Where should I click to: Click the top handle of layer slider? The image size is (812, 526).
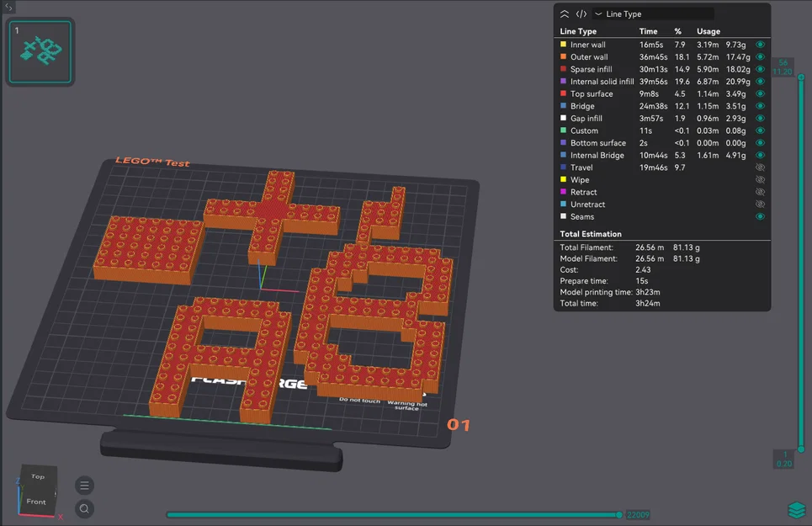tap(801, 77)
